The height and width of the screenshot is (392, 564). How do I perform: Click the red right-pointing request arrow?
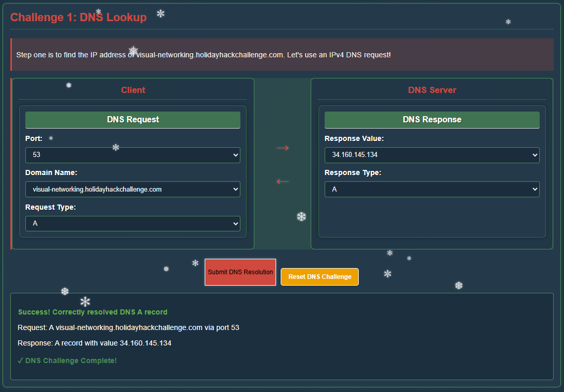(282, 148)
